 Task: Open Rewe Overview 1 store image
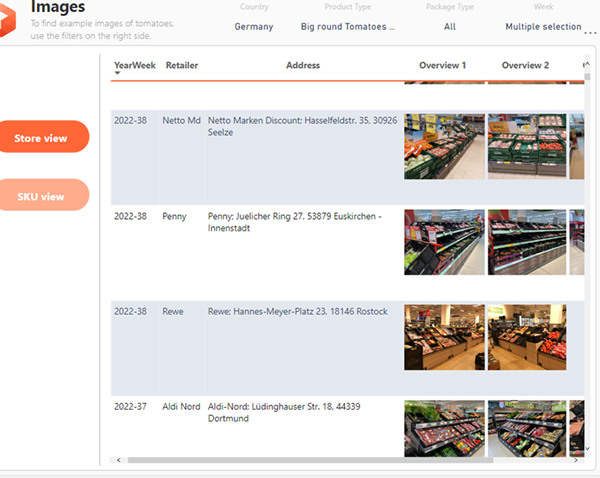coord(444,337)
